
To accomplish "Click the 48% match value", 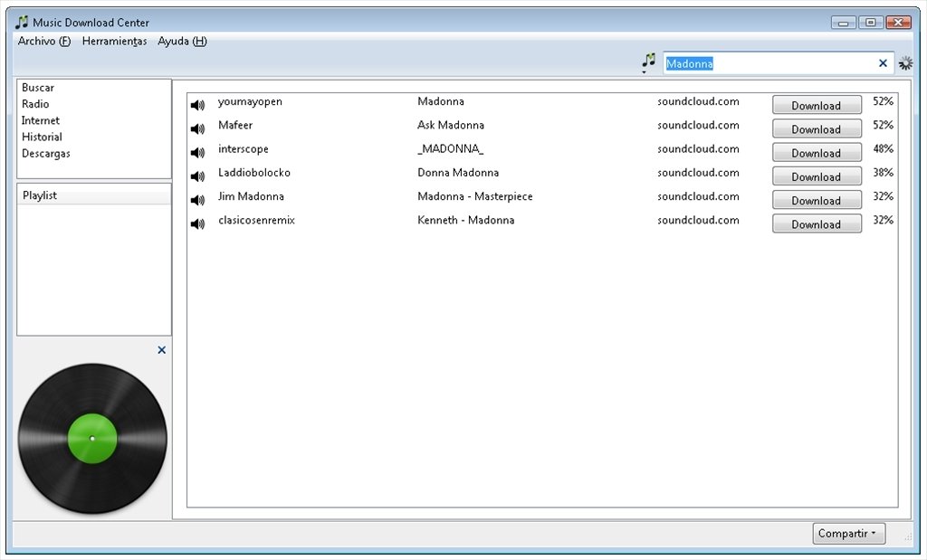I will [x=884, y=149].
